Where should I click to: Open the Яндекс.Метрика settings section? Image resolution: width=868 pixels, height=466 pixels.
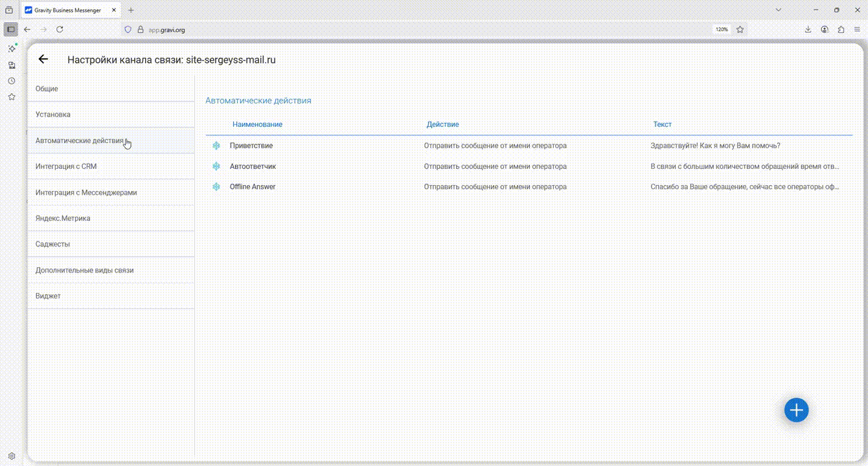tap(63, 218)
